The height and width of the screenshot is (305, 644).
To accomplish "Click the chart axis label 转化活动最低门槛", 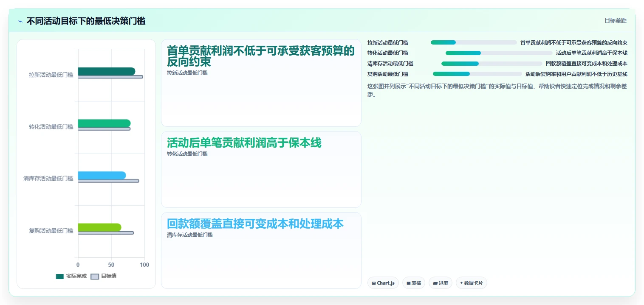I will 51,126.
